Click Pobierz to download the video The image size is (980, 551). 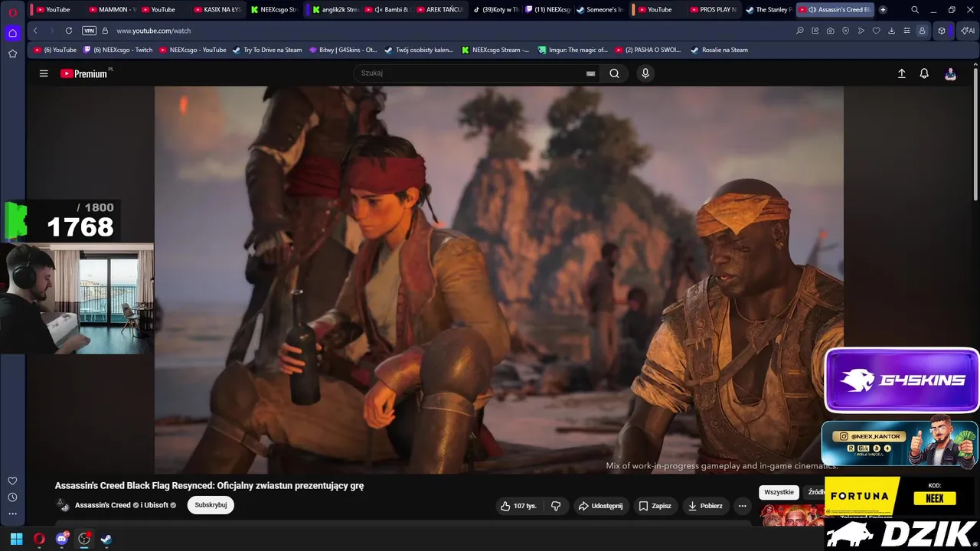pos(705,506)
